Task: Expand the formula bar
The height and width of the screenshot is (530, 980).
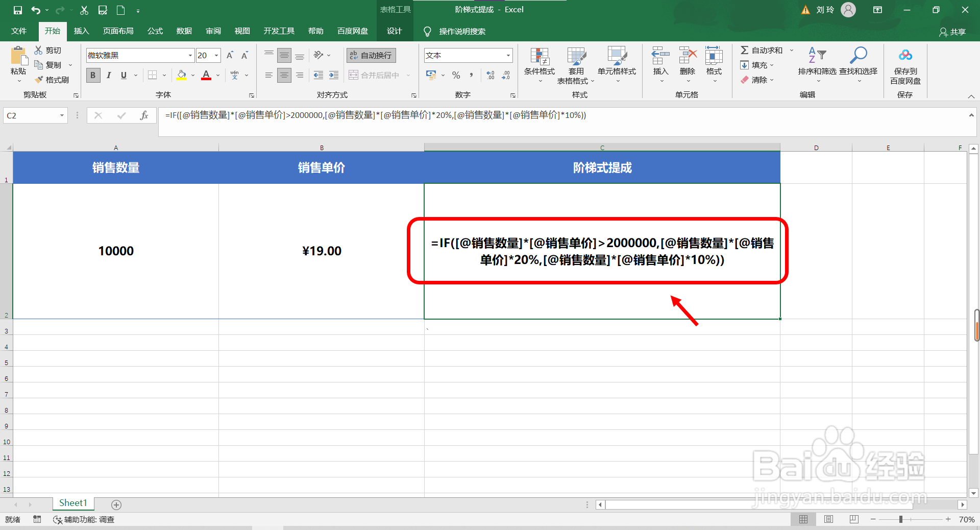Action: (971, 115)
